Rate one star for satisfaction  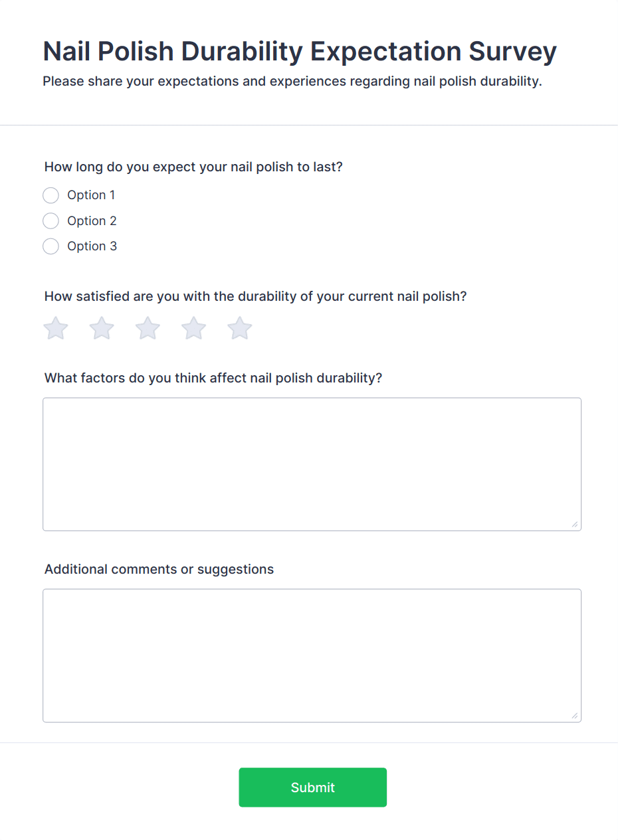click(56, 327)
